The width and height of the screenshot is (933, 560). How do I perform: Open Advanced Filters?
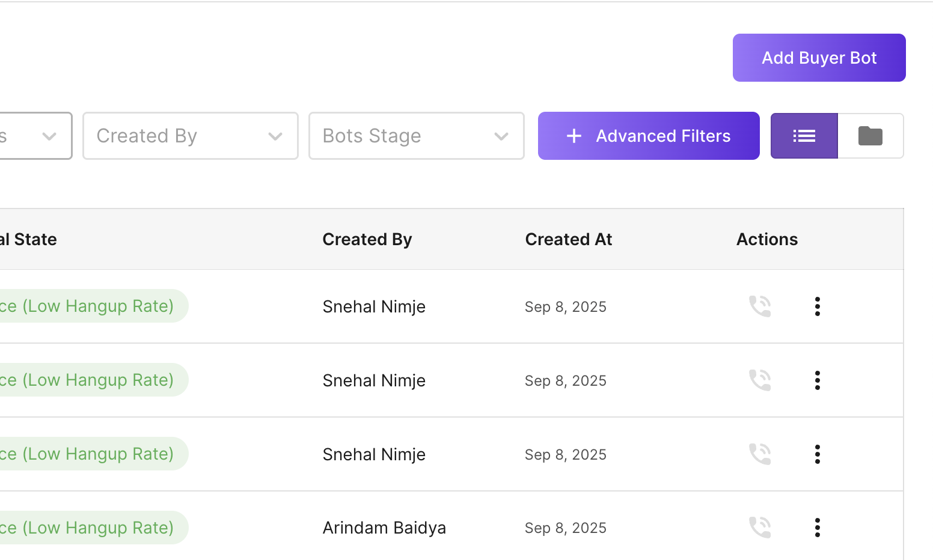click(x=649, y=136)
